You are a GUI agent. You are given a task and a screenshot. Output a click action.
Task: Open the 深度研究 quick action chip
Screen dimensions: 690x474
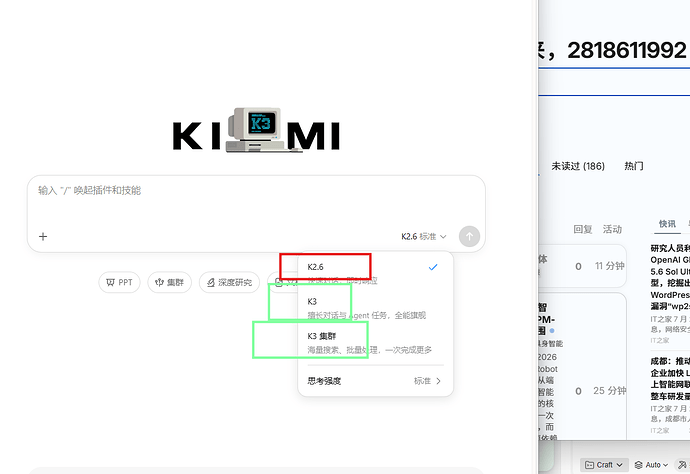229,282
